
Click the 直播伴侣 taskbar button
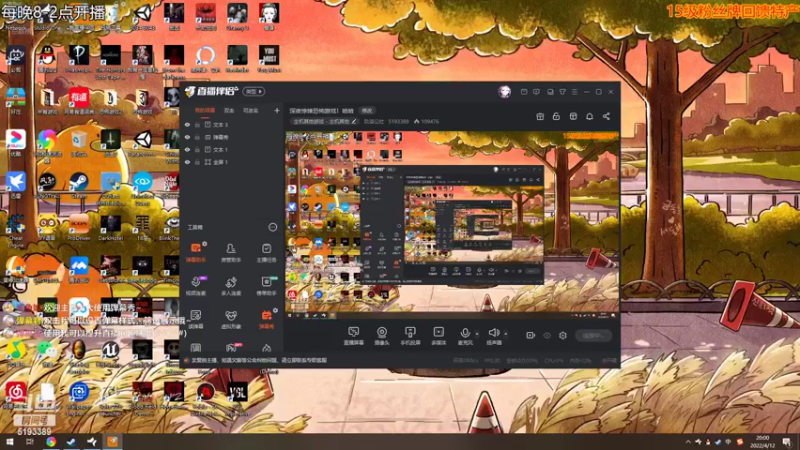click(112, 442)
